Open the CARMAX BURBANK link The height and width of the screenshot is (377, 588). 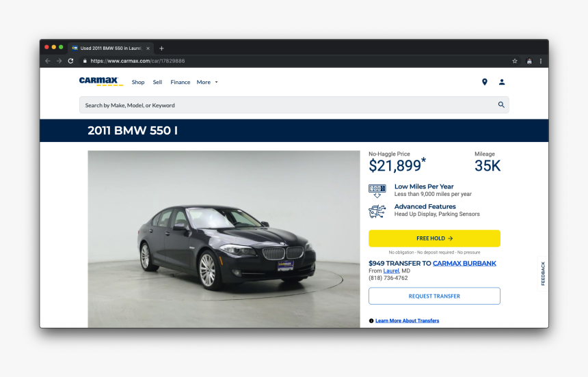click(464, 264)
